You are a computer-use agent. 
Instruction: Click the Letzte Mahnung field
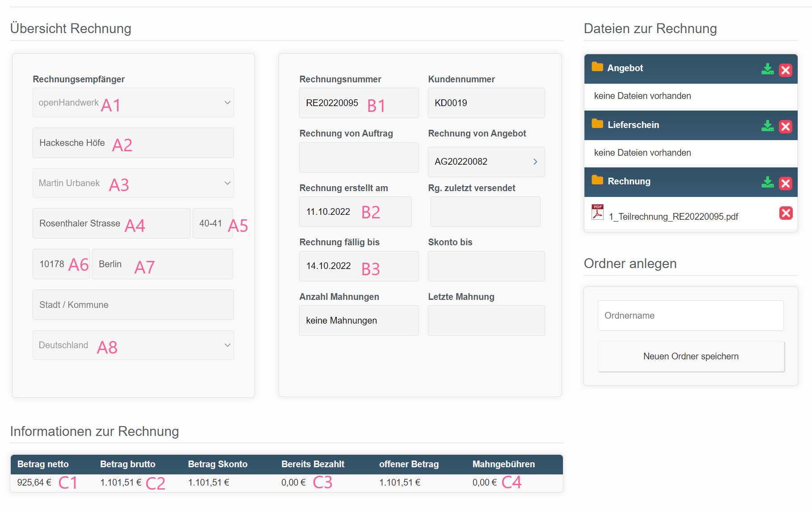pos(486,320)
